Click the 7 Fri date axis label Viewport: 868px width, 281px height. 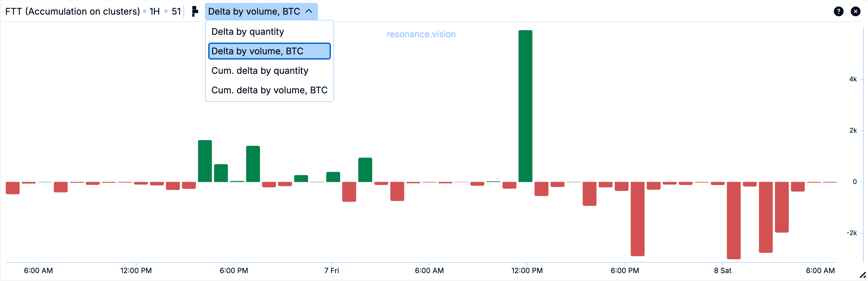[x=332, y=271]
